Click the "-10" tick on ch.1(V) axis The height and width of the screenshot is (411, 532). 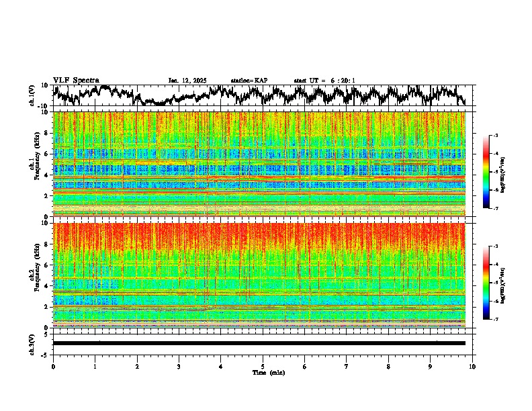(44, 106)
